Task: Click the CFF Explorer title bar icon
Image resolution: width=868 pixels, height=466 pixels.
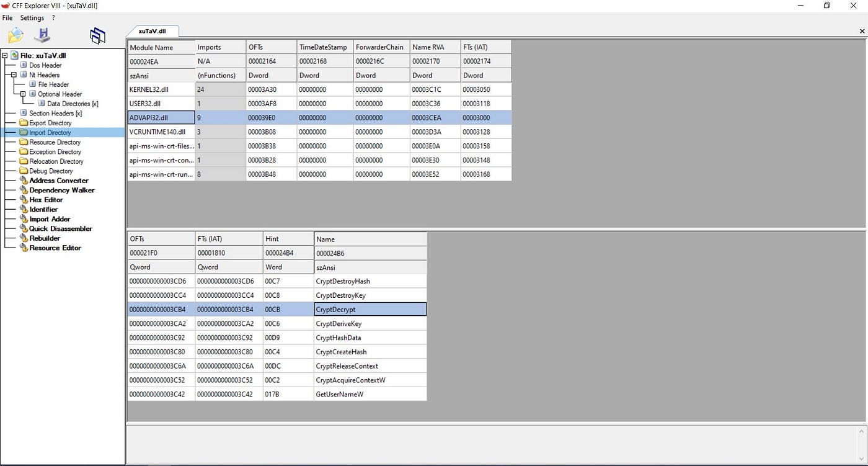Action: [5, 6]
